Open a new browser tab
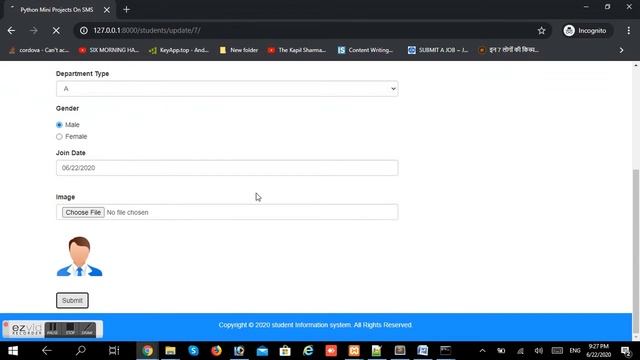The height and width of the screenshot is (360, 640). point(127,9)
